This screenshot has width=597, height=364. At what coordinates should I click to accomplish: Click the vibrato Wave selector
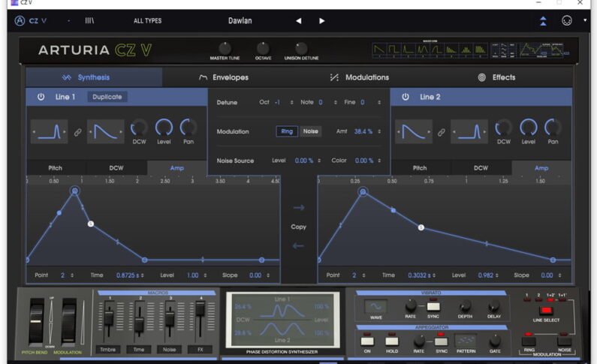pyautogui.click(x=375, y=306)
